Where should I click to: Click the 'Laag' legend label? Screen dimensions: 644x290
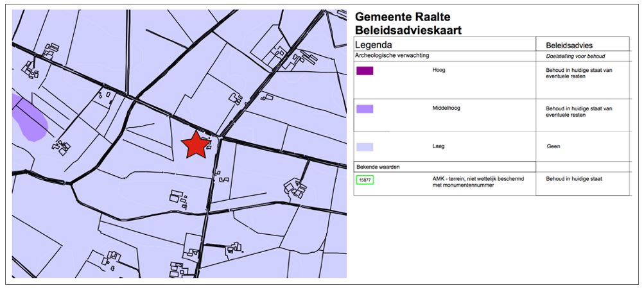[439, 146]
